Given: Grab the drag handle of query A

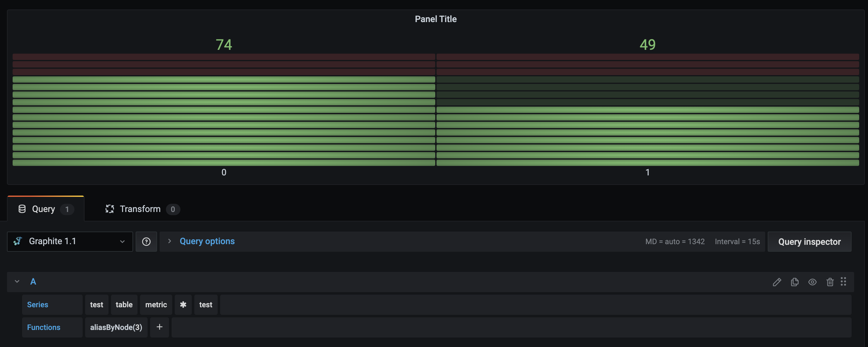Looking at the screenshot, I should click(844, 282).
